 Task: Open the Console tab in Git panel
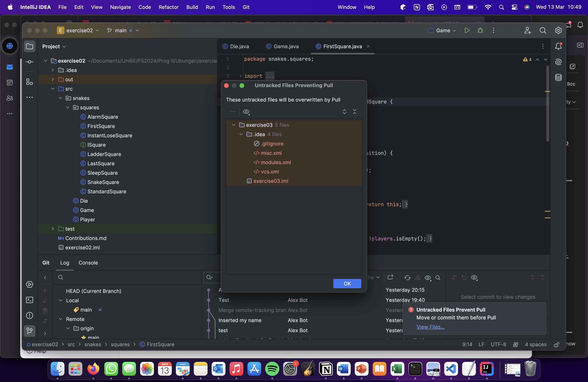pos(88,263)
